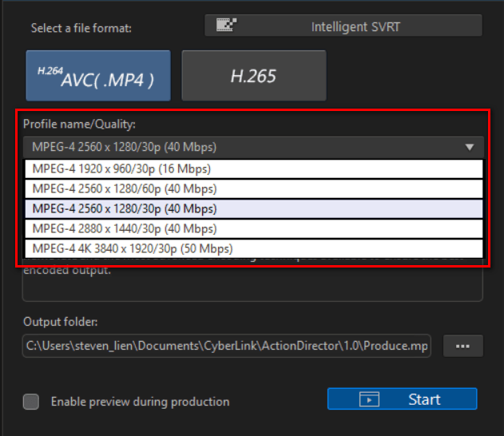Pick highlighted MPEG-4 2560 x 1280/30p list option
504x436 pixels.
[254, 209]
